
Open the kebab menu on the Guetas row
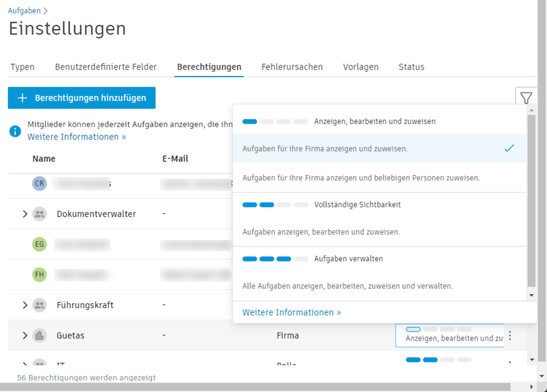[510, 335]
